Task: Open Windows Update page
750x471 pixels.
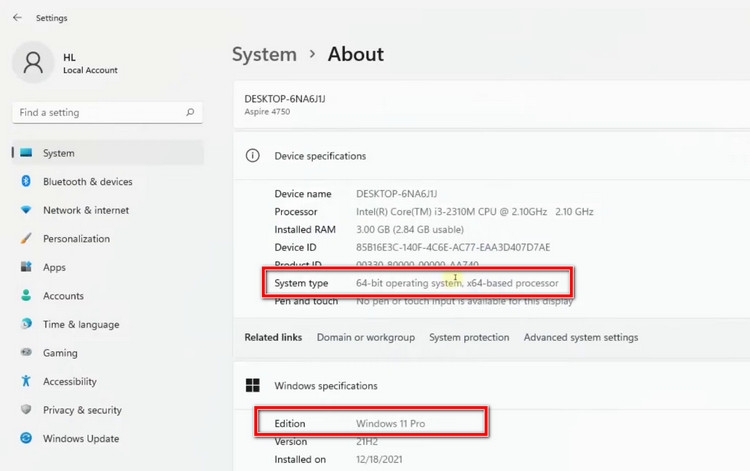Action: click(x=81, y=438)
